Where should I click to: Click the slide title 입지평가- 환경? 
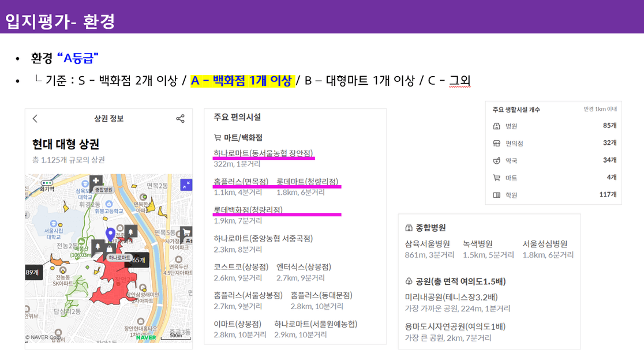point(60,21)
